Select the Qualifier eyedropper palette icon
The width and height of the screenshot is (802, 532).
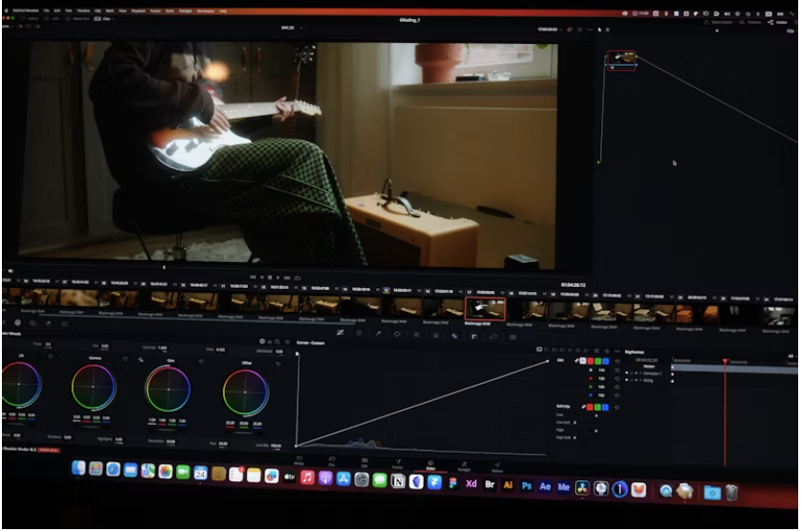coord(378,334)
